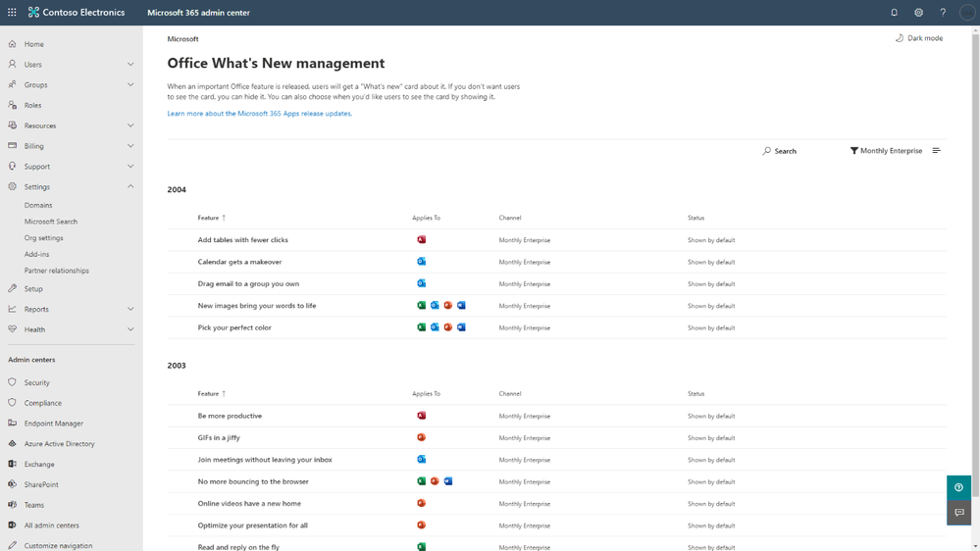Viewport: 980px width, 551px height.
Task: Select 'Pick your perfect color' feature
Action: (234, 327)
